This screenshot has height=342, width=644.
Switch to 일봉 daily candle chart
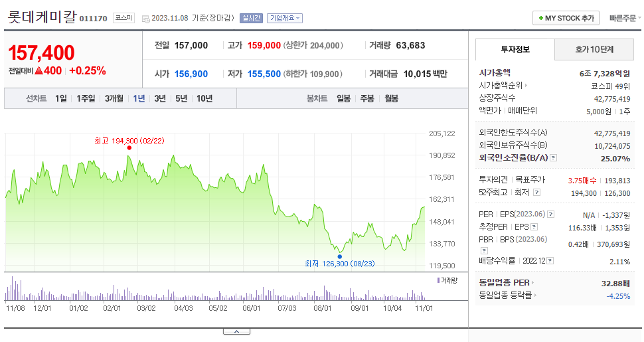point(344,99)
